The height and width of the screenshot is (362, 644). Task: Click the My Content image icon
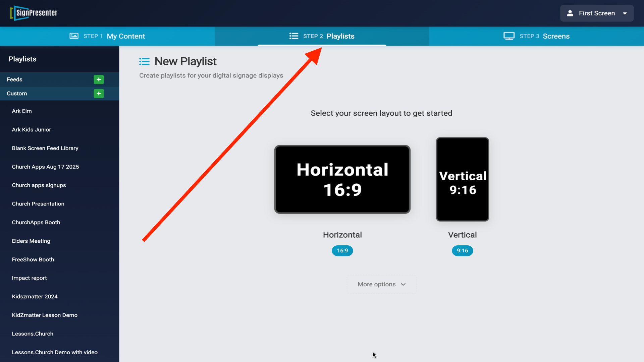coord(74,36)
